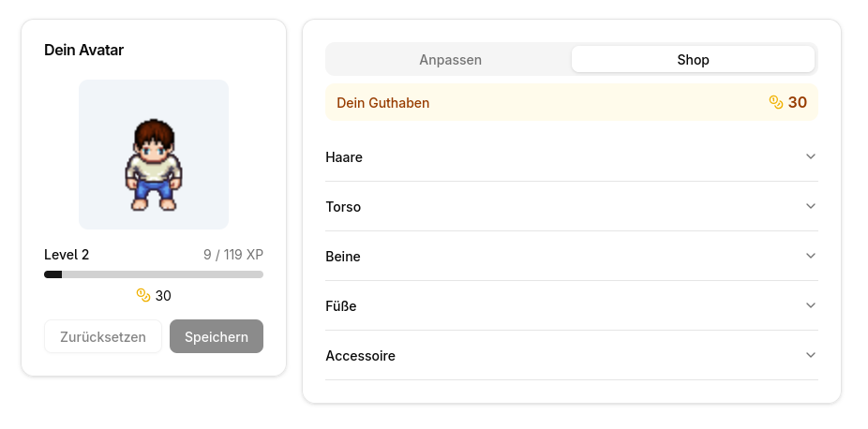868x429 pixels.
Task: Select the Shop tab
Action: click(693, 59)
